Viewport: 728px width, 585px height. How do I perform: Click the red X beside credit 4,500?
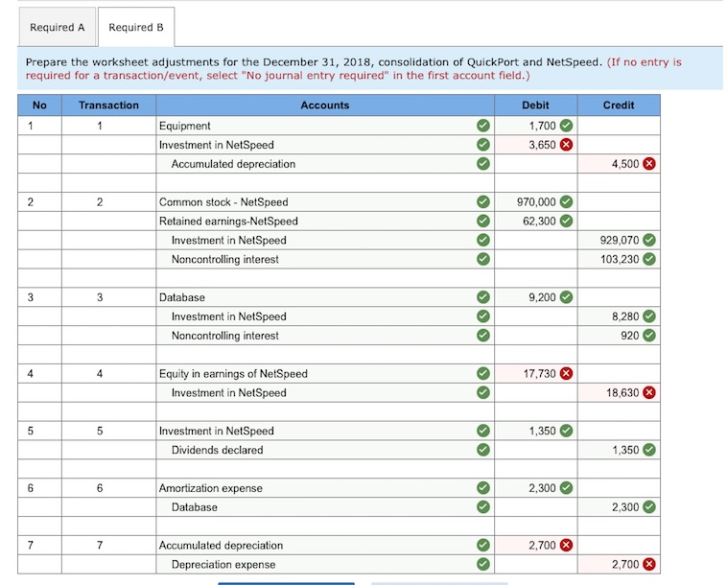point(649,164)
